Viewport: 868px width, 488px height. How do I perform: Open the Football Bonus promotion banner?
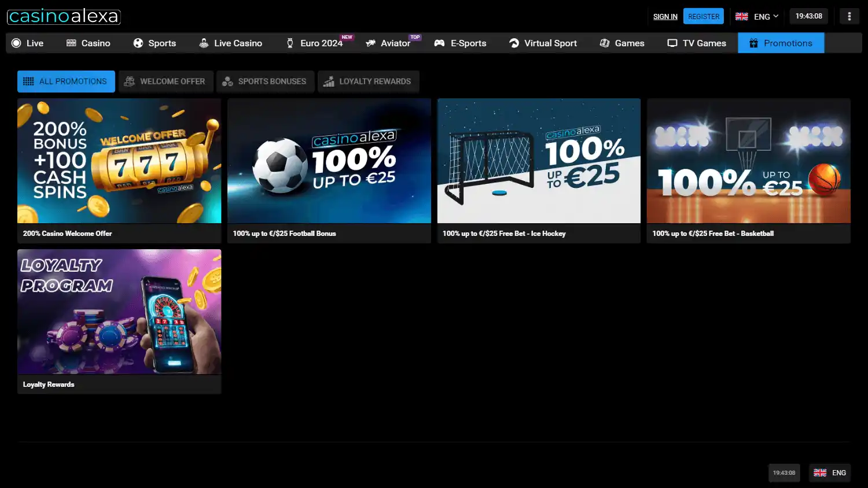(329, 161)
